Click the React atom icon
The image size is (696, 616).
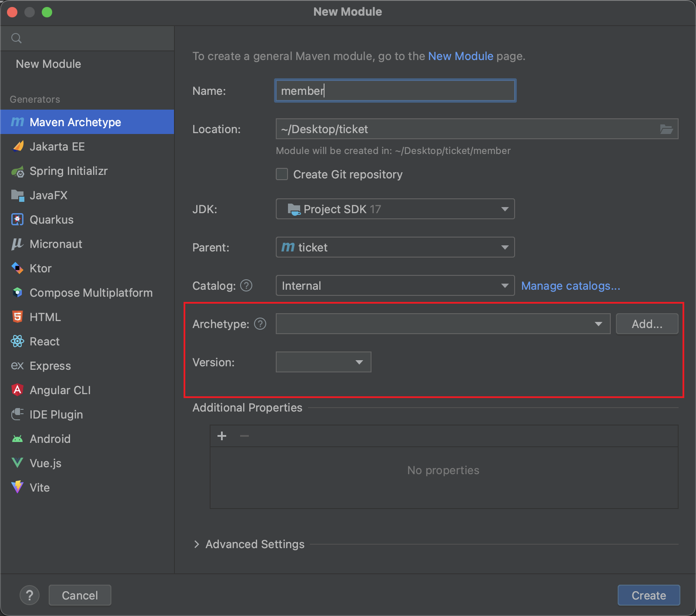(x=17, y=341)
